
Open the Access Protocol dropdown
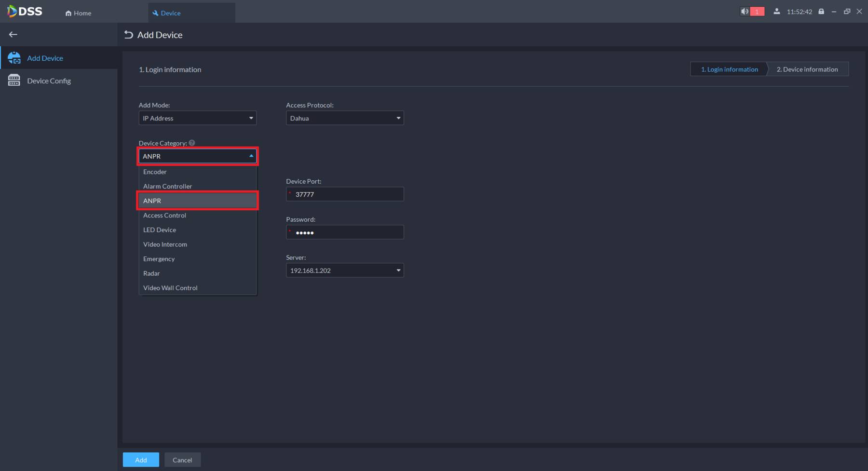[x=344, y=118]
